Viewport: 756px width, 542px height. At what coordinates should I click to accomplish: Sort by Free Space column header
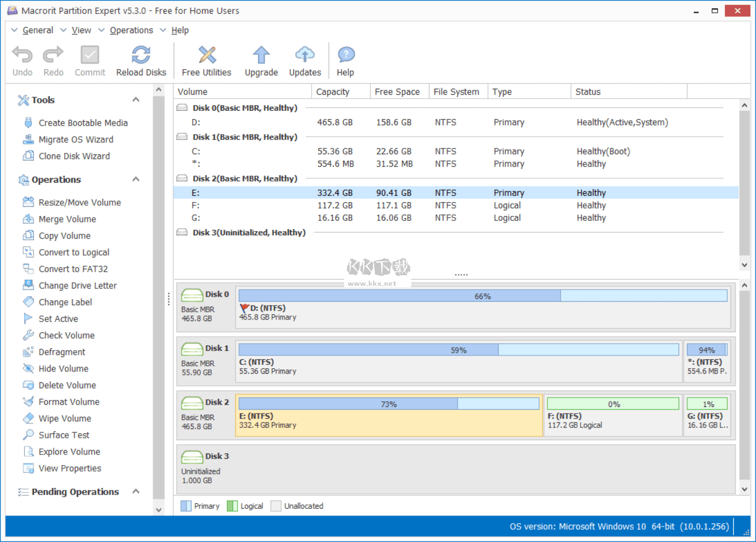pyautogui.click(x=400, y=92)
